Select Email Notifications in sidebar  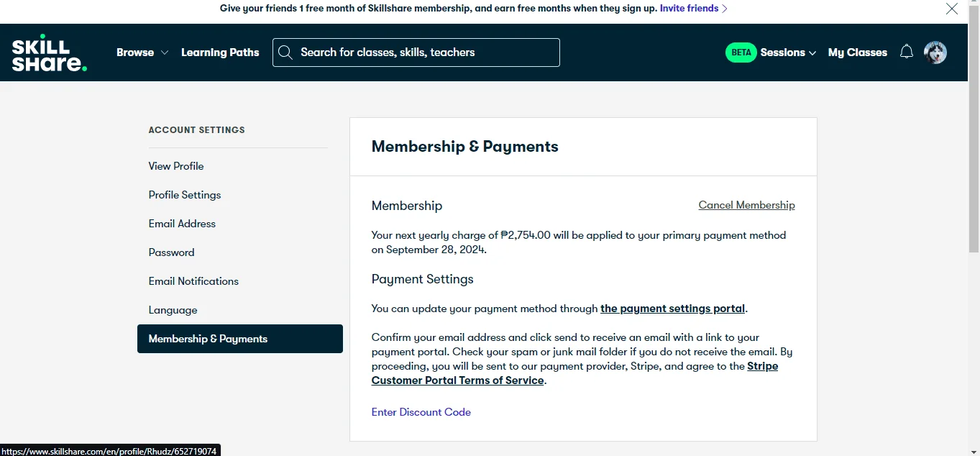tap(193, 281)
